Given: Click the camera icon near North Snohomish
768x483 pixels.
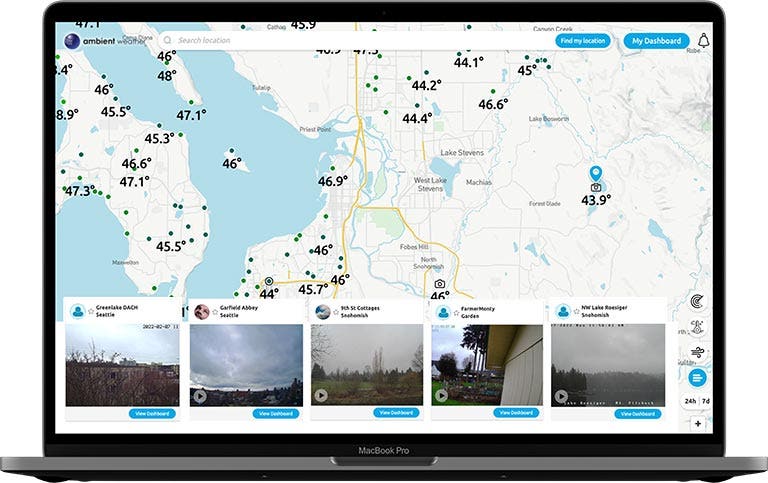Looking at the screenshot, I should (x=439, y=284).
